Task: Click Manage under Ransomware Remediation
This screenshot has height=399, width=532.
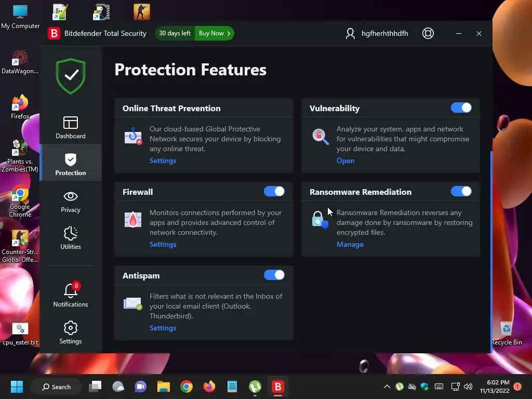Action: point(350,244)
